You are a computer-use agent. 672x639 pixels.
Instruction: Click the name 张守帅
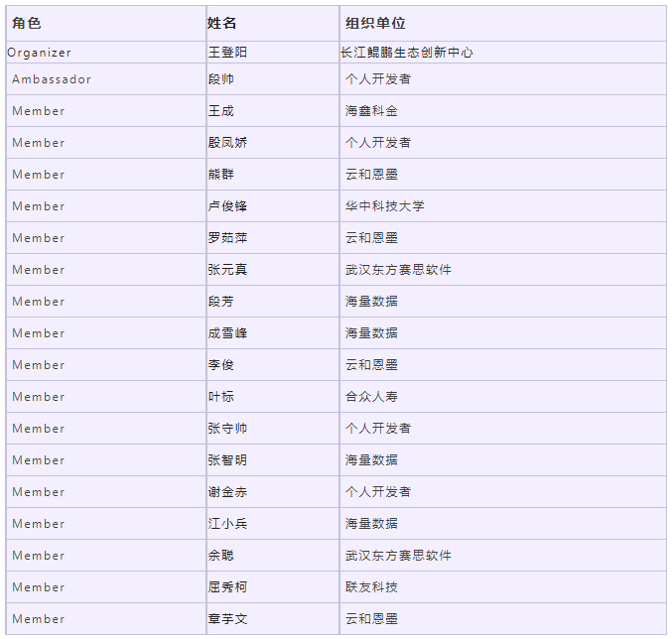coord(227,428)
